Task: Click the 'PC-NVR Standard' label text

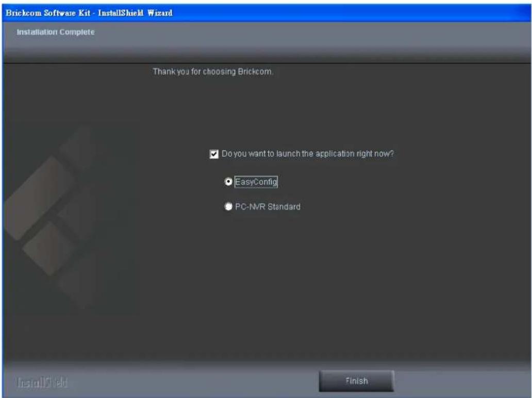Action: pos(268,207)
